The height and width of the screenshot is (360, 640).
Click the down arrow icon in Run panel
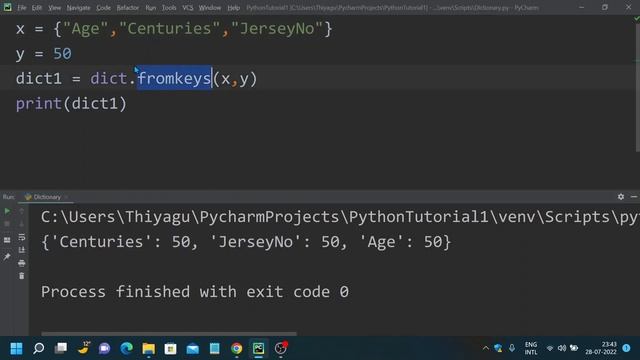22,224
